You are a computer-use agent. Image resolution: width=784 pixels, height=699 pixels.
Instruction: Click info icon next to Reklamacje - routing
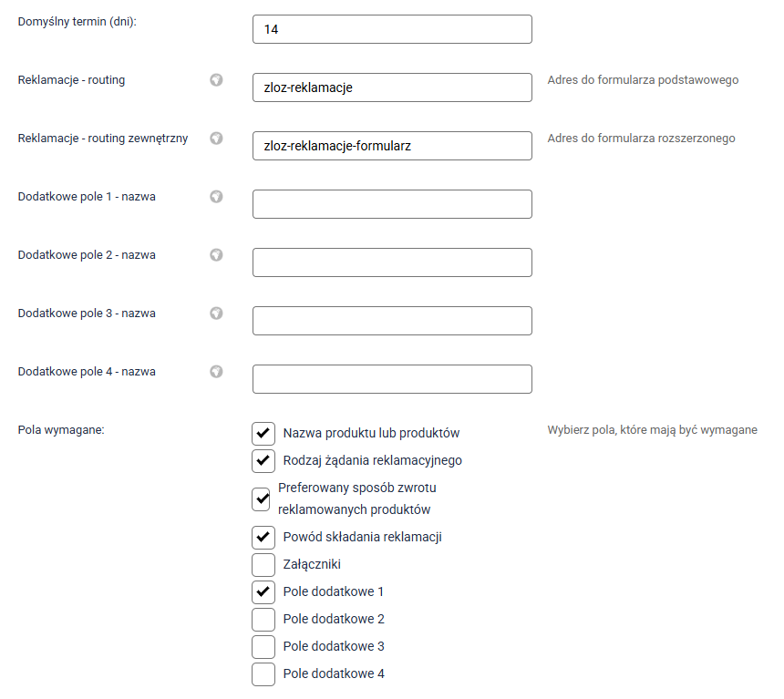216,80
